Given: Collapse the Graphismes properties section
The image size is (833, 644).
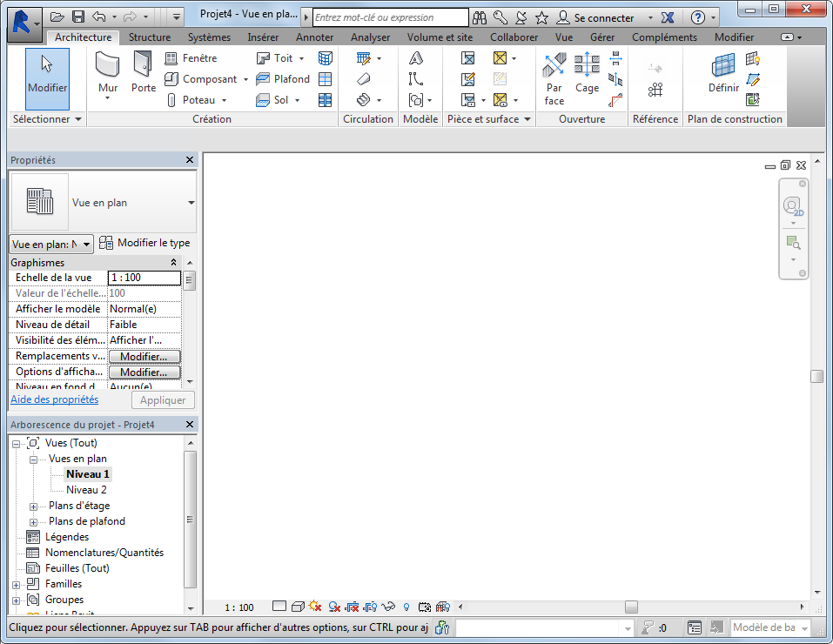Looking at the screenshot, I should 173,263.
